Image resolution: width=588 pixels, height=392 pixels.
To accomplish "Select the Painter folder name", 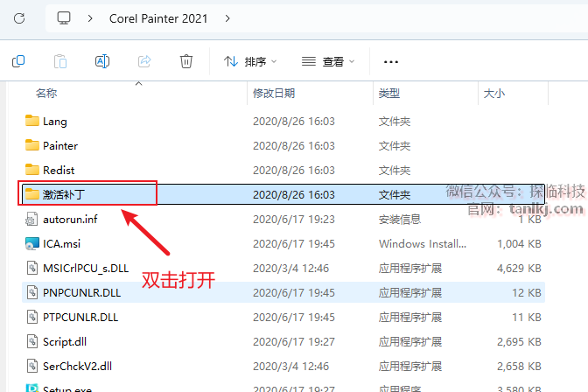I will 60,146.
